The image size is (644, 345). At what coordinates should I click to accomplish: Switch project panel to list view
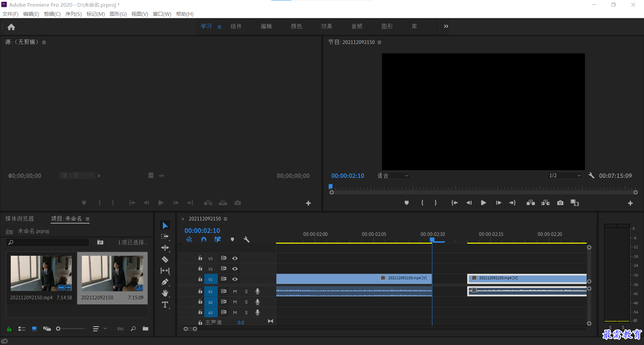point(22,329)
